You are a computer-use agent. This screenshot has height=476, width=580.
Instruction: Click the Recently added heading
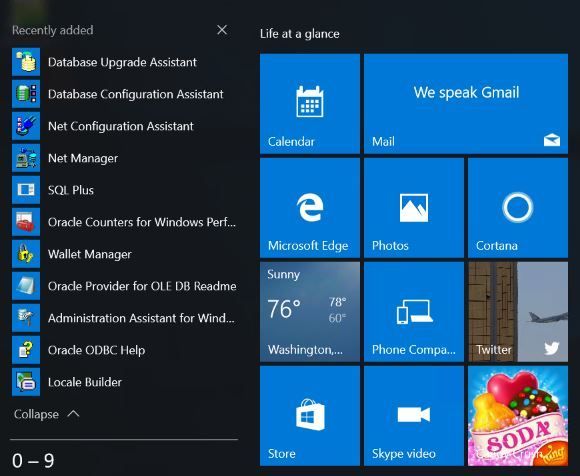pos(53,30)
